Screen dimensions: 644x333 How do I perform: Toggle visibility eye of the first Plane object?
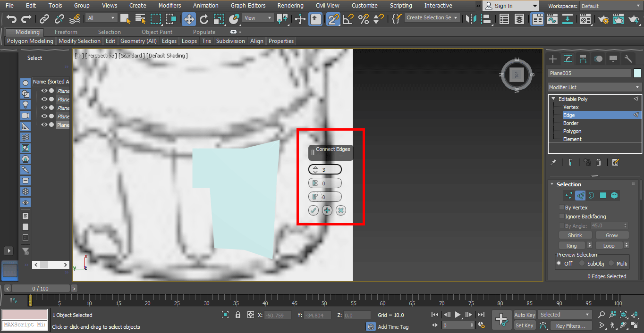tap(44, 91)
